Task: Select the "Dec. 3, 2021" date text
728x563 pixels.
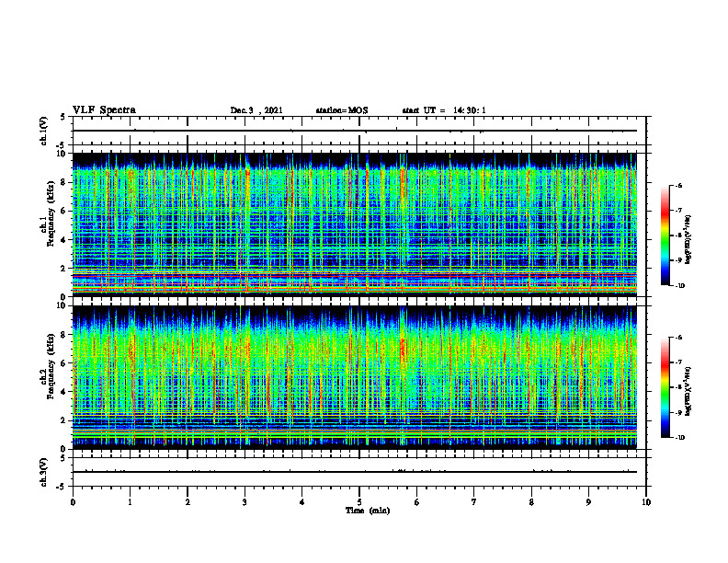Action: [256, 110]
